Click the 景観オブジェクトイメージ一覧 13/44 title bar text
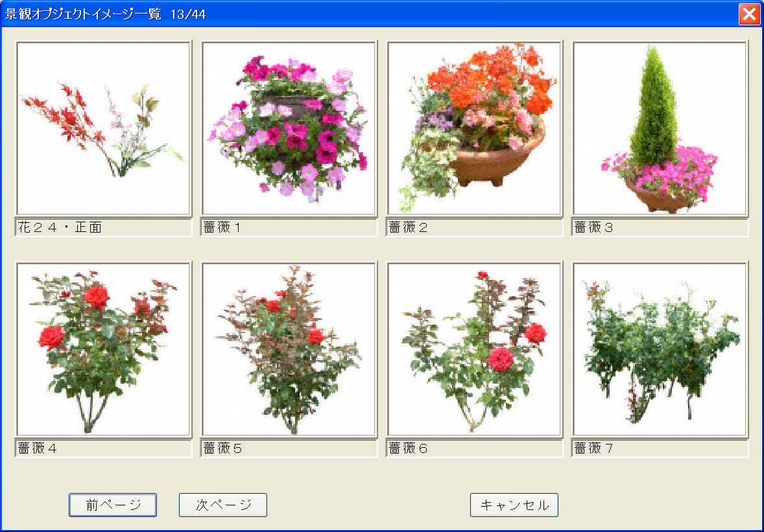The width and height of the screenshot is (764, 532). coord(105,14)
